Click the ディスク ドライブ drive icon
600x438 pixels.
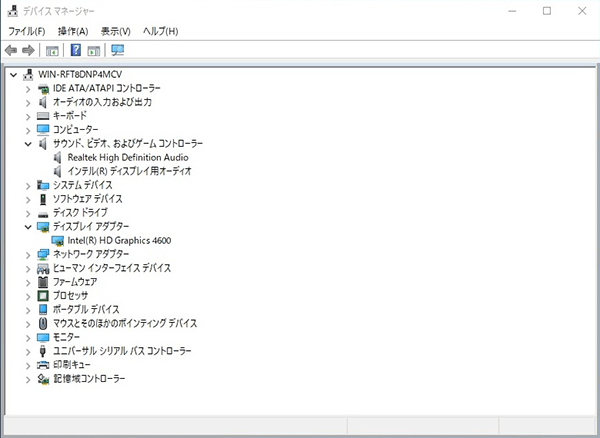point(43,214)
